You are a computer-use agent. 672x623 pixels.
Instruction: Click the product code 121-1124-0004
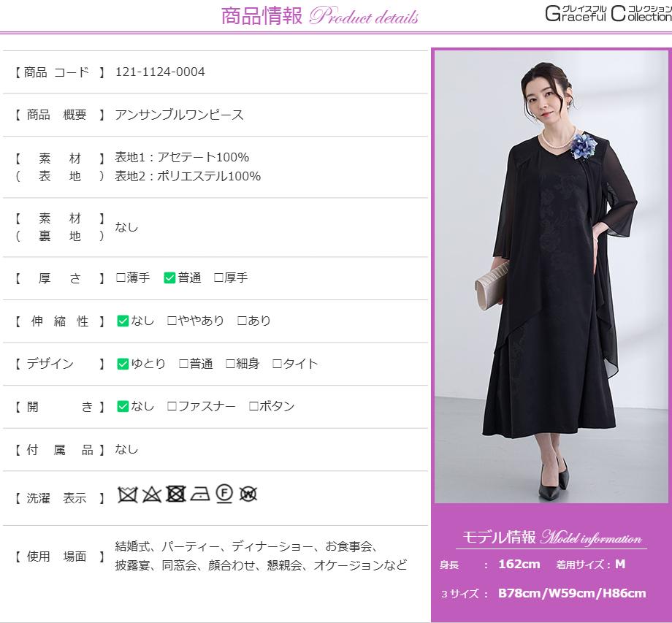click(x=160, y=72)
